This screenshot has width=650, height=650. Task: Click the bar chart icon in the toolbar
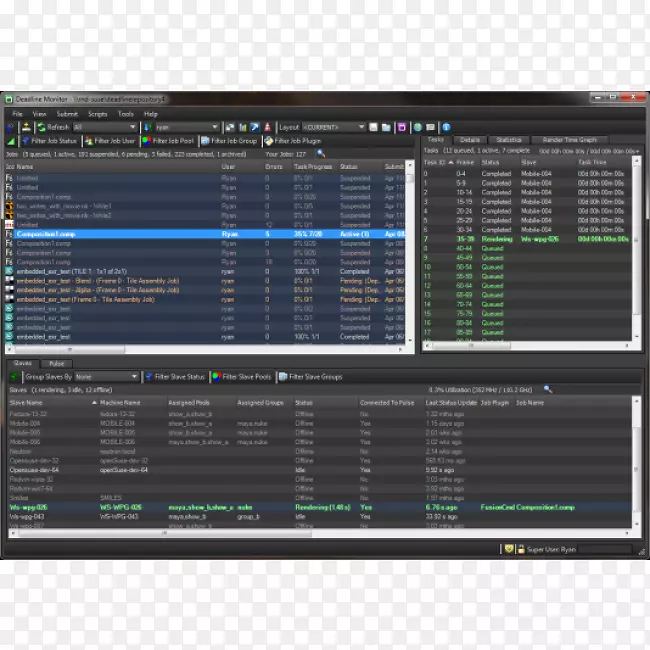pos(243,127)
